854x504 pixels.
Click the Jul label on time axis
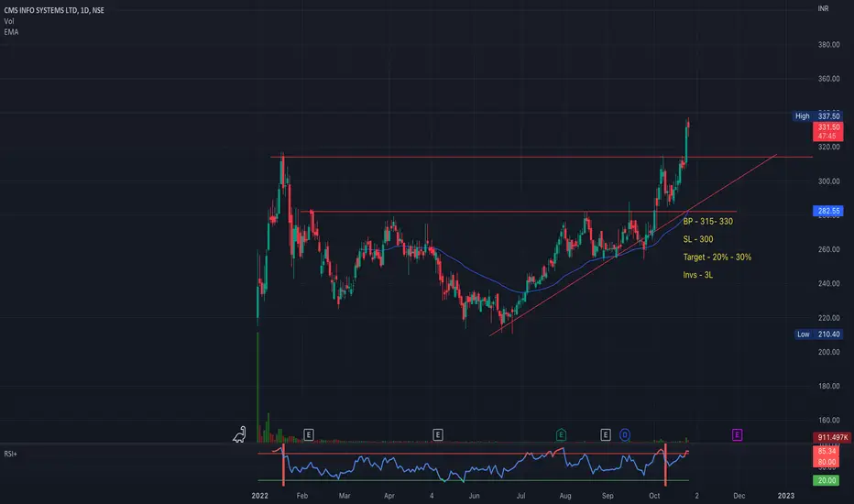coord(520,496)
